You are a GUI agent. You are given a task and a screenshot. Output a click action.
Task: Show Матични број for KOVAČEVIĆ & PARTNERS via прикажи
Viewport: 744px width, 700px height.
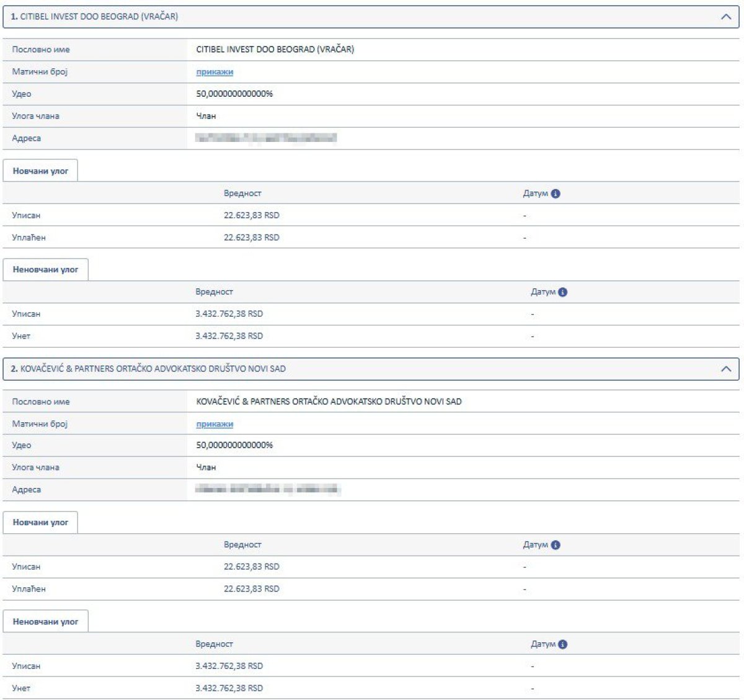(215, 424)
